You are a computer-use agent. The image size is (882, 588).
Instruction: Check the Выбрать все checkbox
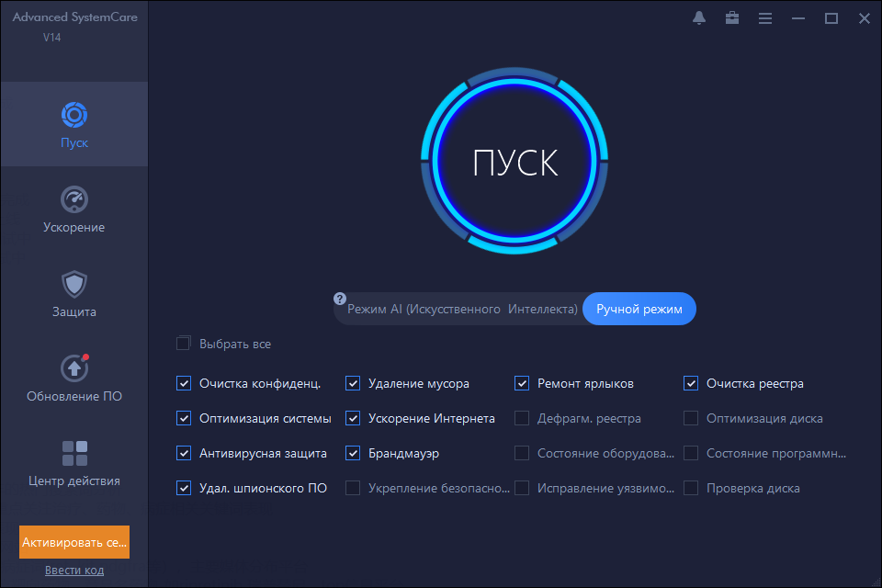point(184,344)
